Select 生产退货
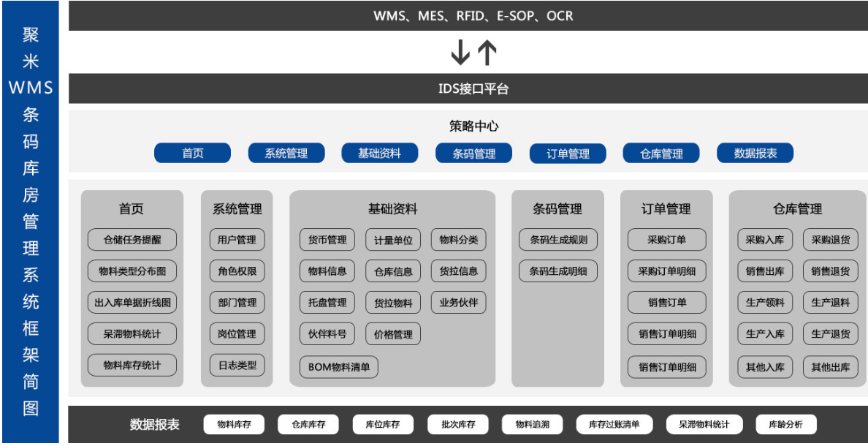The image size is (868, 446). (830, 334)
